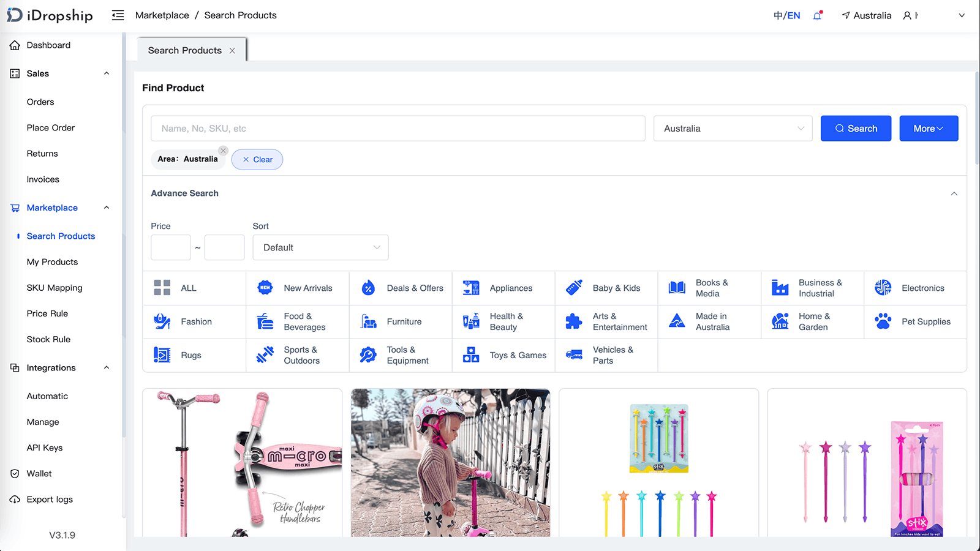Click the Search button
This screenshot has width=980, height=551.
click(856, 129)
